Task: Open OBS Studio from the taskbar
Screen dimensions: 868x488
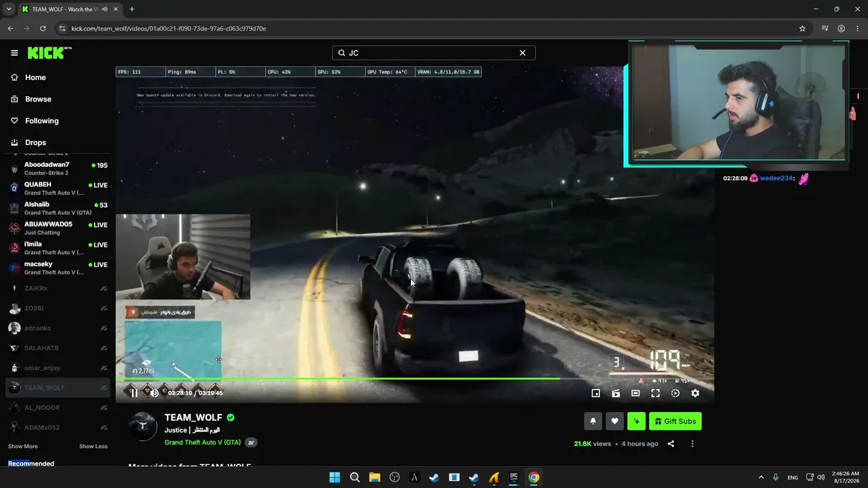Action: click(x=394, y=477)
